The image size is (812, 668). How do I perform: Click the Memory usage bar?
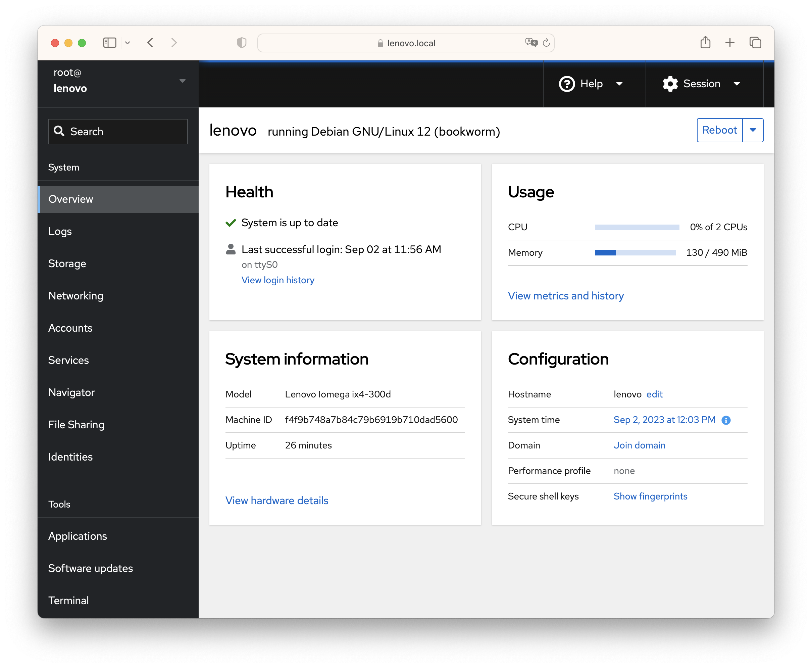pos(635,253)
